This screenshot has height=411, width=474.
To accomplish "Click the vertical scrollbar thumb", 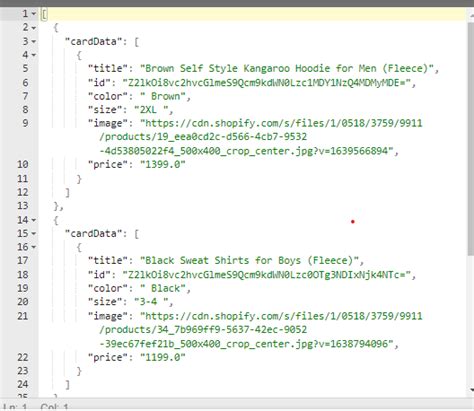I will tap(470, 137).
